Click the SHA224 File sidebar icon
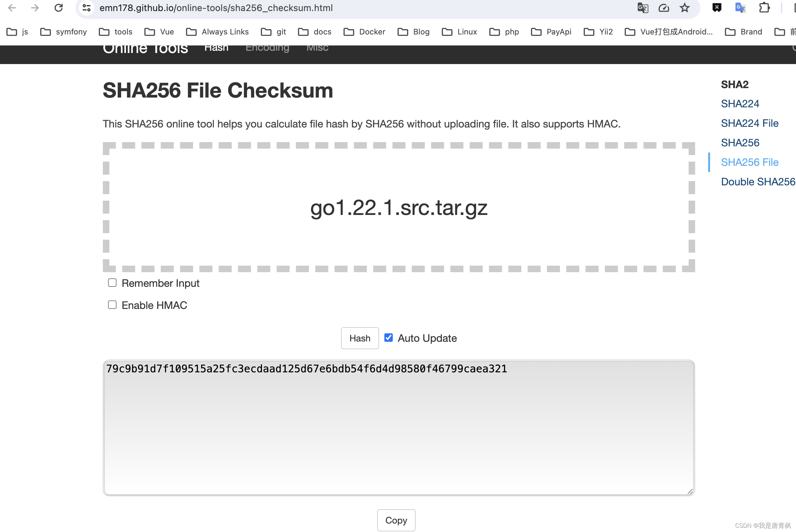796x532 pixels. pos(750,122)
